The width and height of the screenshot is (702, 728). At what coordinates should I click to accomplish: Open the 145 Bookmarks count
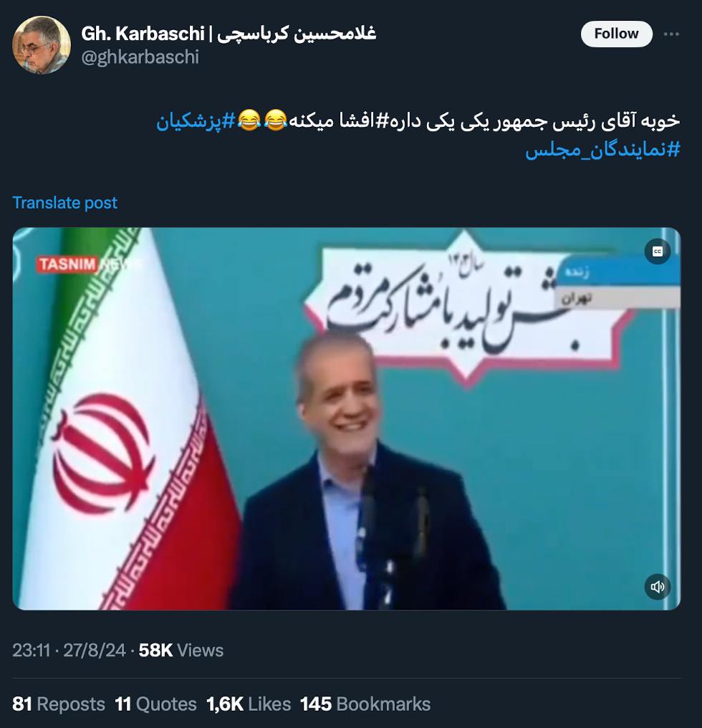pos(365,704)
